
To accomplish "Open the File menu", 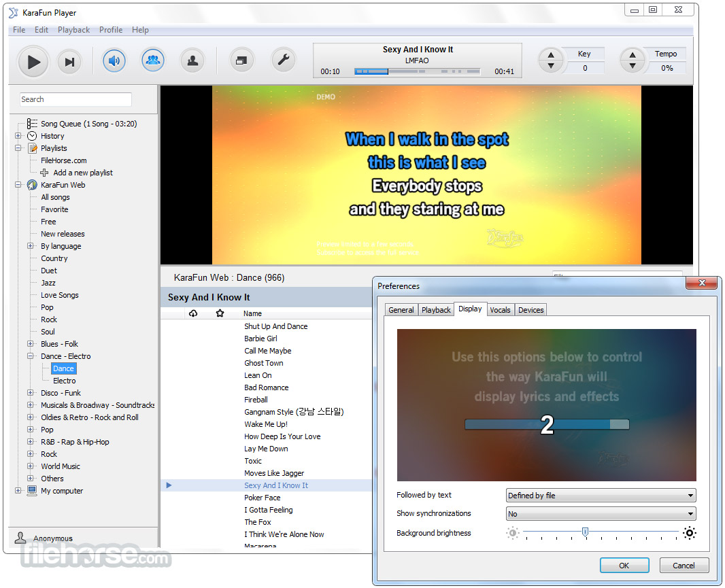I will point(19,30).
